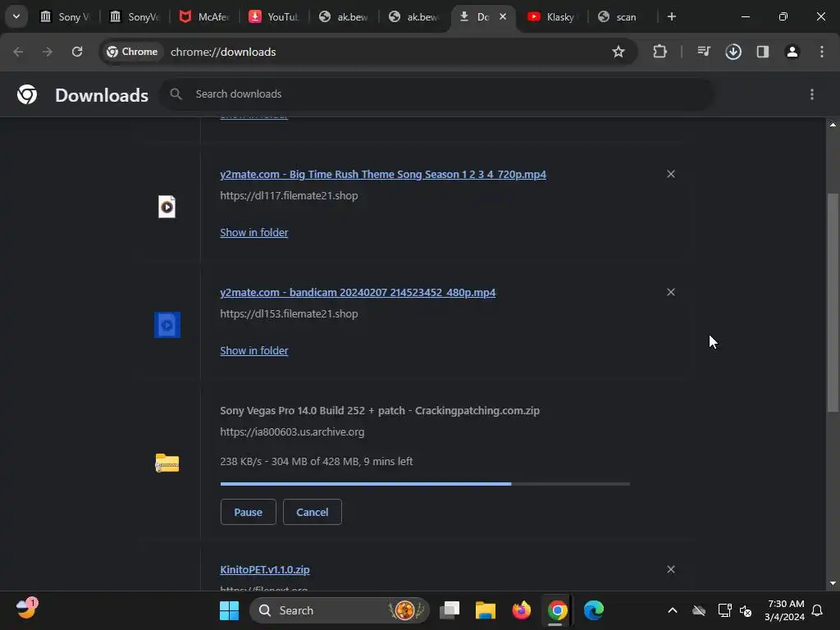Screen dimensions: 840x630
Task: Click the page vertical scrollbar thumb
Action: click(833, 303)
